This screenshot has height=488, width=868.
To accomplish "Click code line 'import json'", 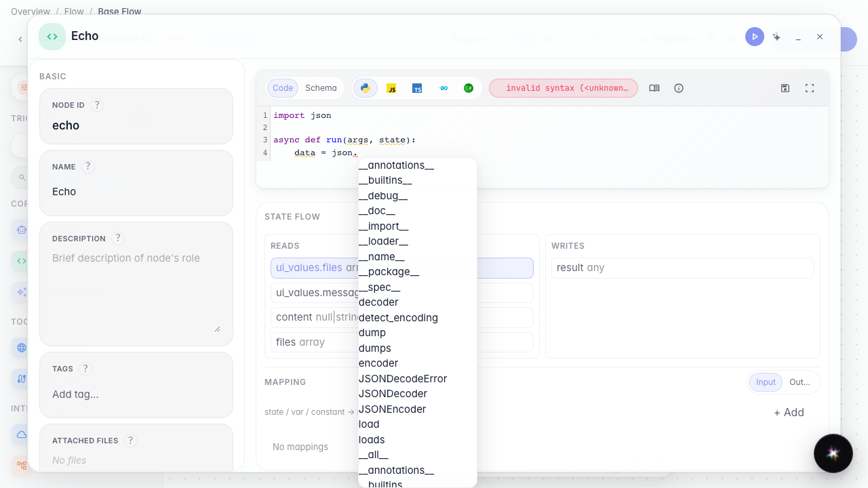I will (302, 115).
